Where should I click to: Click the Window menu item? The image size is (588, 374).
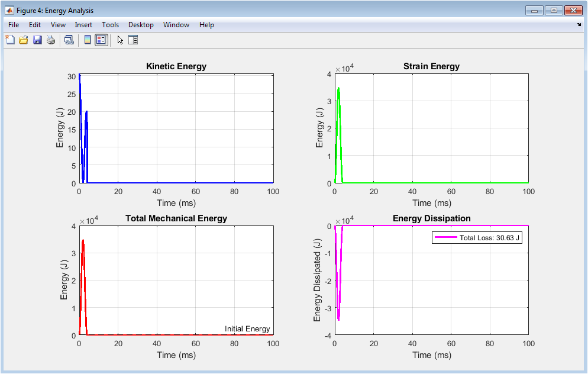pos(176,25)
